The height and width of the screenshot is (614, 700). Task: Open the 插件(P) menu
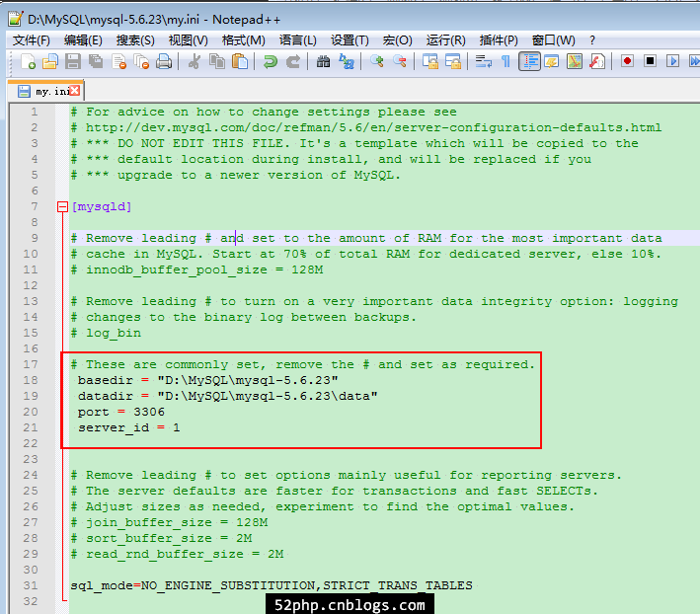click(499, 40)
